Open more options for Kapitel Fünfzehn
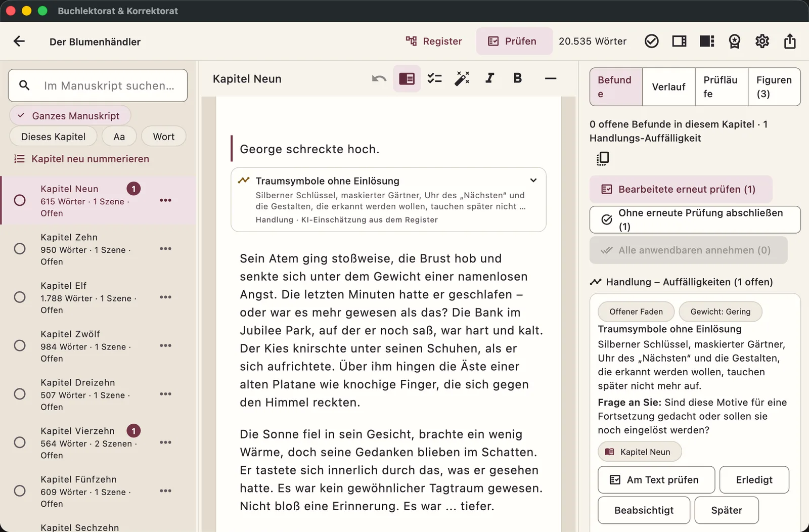Image resolution: width=809 pixels, height=532 pixels. click(165, 491)
